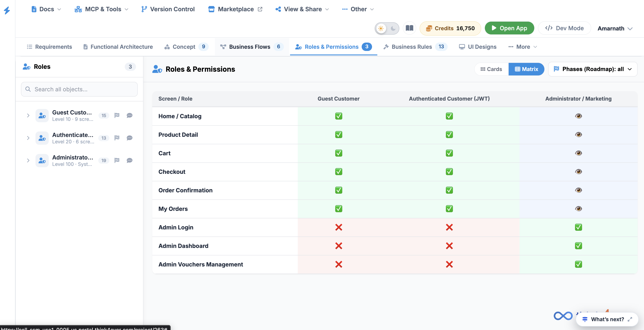Open the documentation book icon

click(409, 28)
